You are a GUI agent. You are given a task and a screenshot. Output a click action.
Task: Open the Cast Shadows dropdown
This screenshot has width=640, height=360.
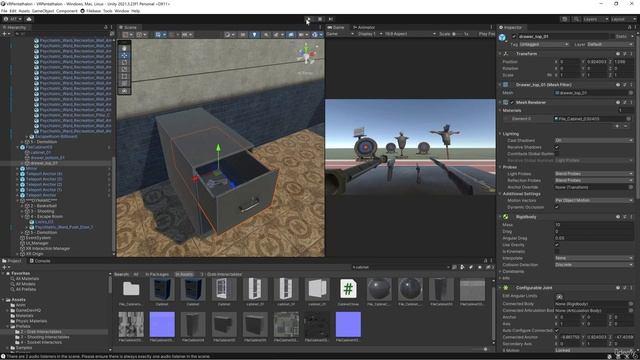594,140
